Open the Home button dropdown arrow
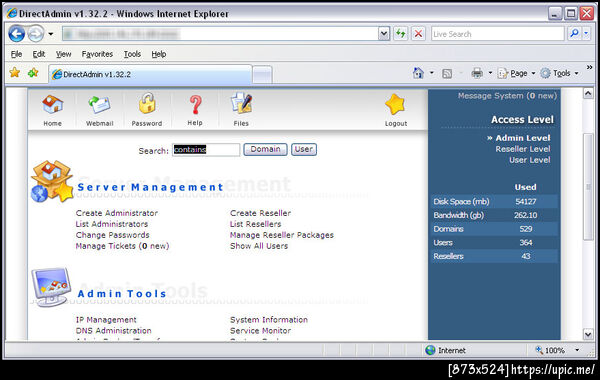This screenshot has width=600, height=380. (432, 73)
